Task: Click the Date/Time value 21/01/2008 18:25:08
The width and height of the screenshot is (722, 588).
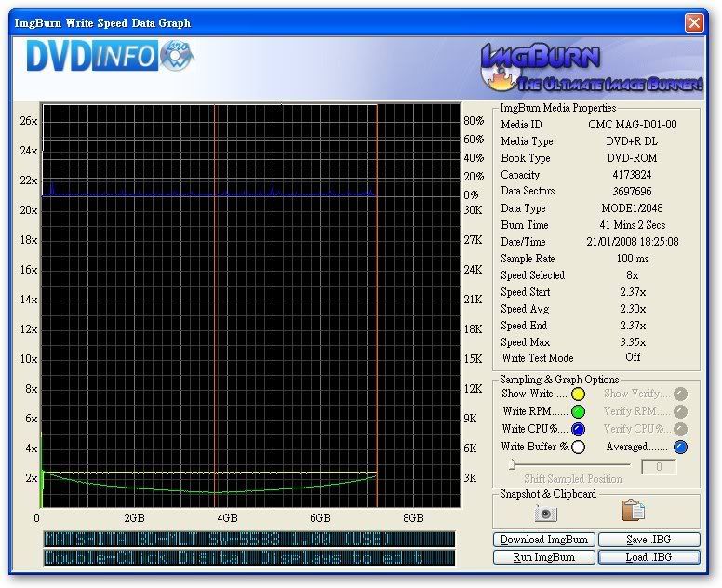Action: coord(632,242)
